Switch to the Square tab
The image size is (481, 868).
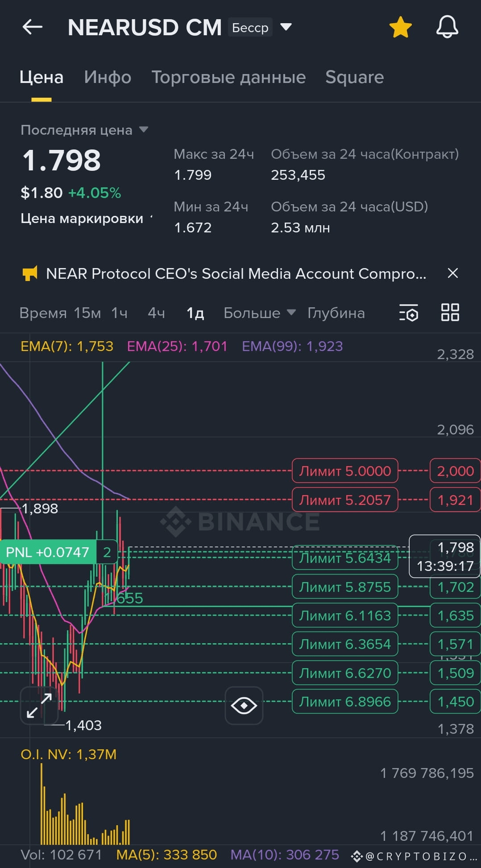(x=355, y=78)
